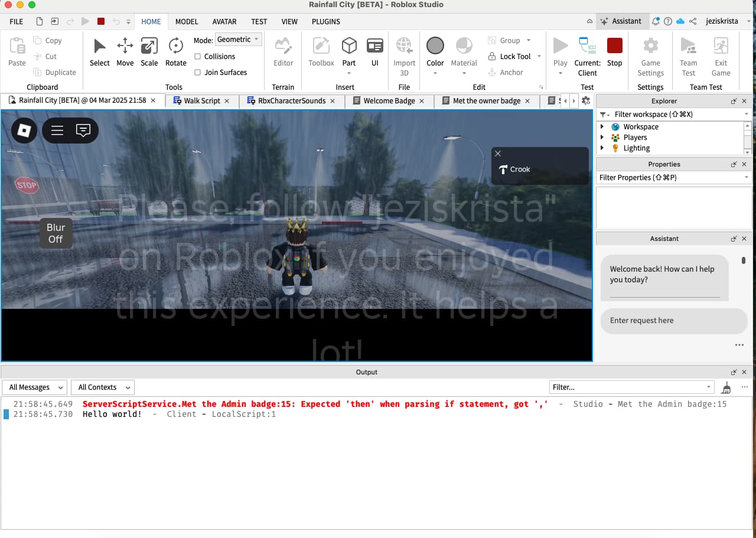756x538 pixels.
Task: Select the Move tool
Action: pos(125,53)
